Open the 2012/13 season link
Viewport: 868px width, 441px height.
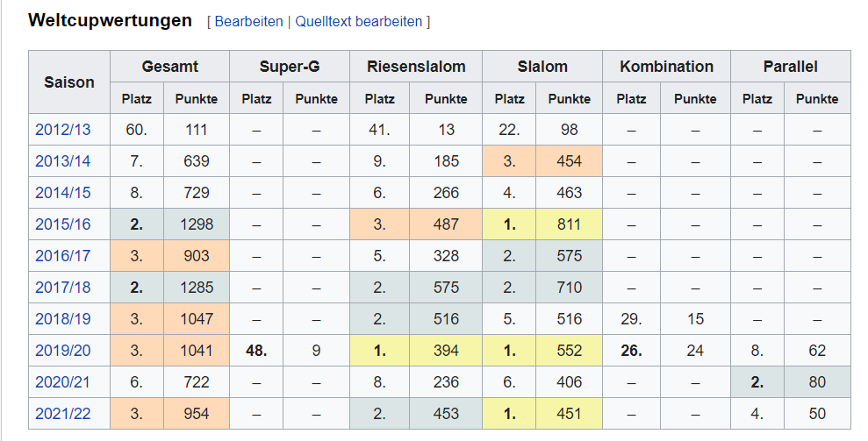(x=62, y=130)
